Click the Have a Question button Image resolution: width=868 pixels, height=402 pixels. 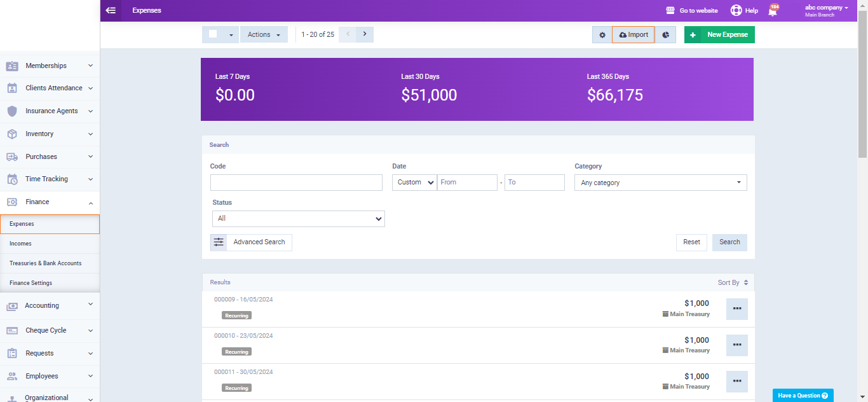(803, 396)
